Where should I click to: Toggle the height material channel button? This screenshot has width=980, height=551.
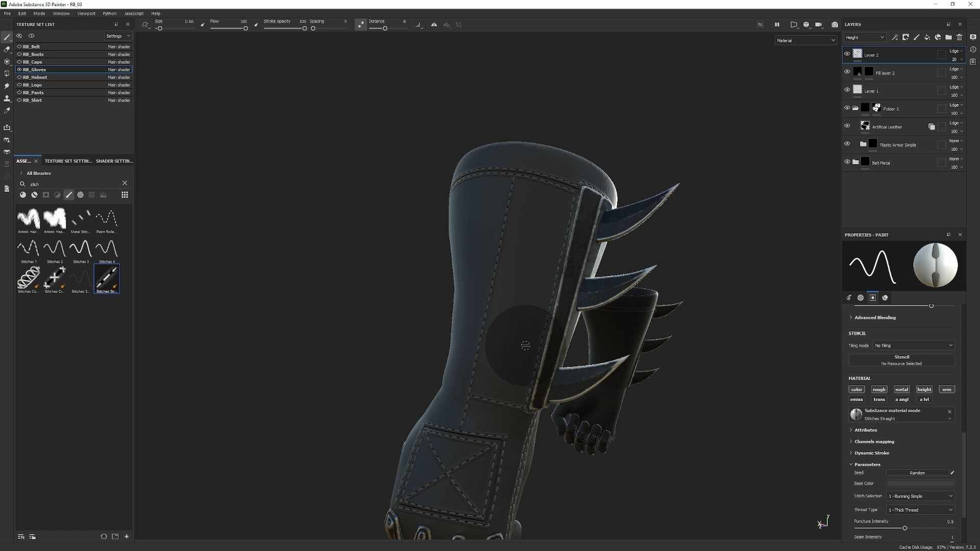(x=924, y=389)
